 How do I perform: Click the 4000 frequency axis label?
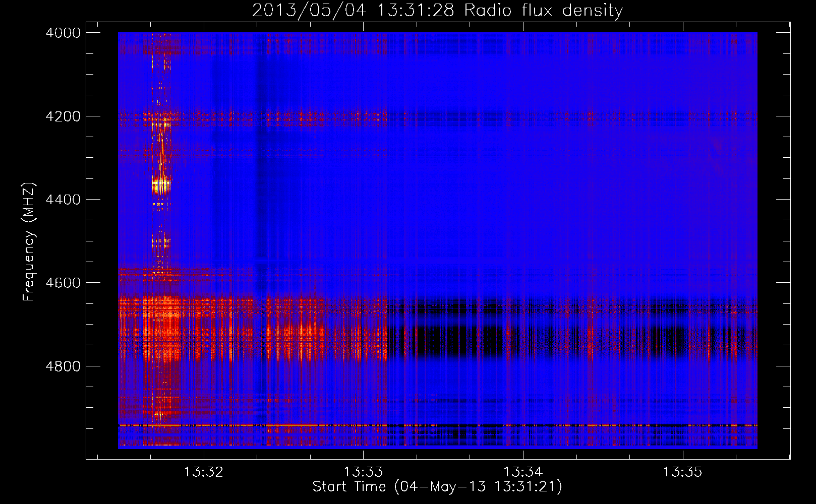63,33
